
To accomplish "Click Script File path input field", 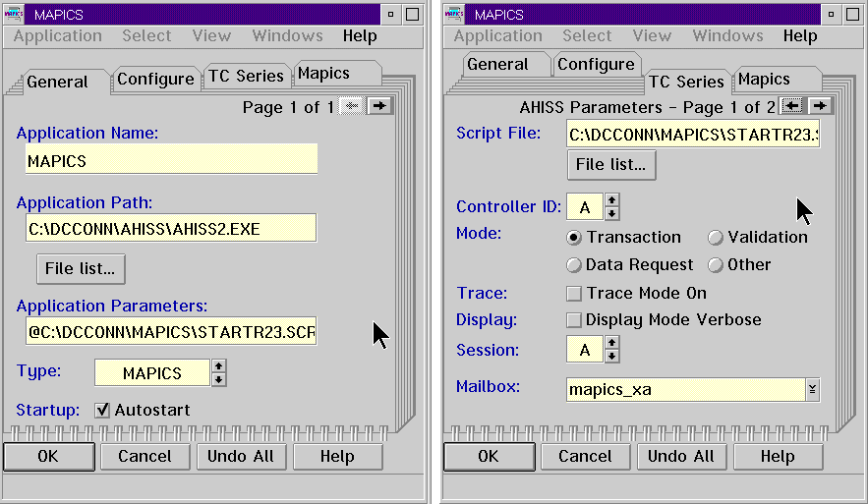I will (693, 134).
